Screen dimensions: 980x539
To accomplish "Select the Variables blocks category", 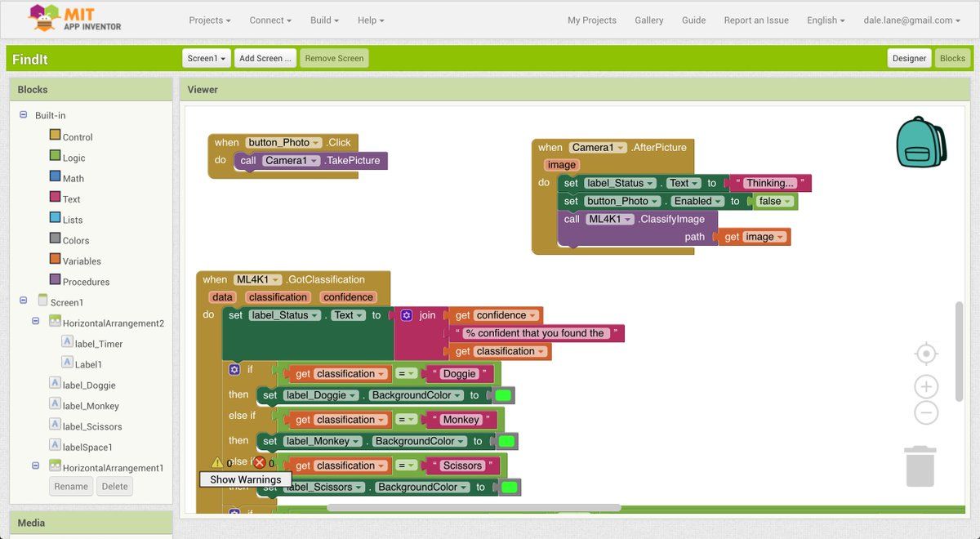I will coord(82,261).
